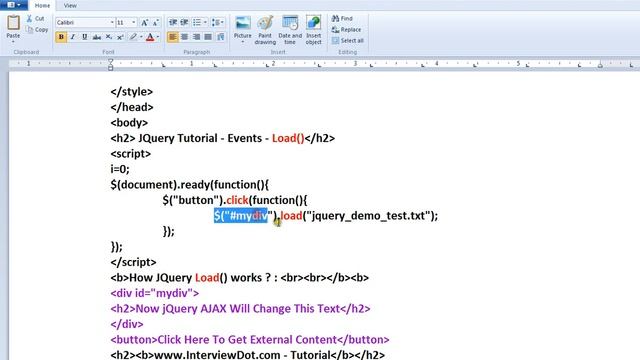Click the red Load() in the h2 heading
Viewport: 640px width, 360px height.
[288, 138]
